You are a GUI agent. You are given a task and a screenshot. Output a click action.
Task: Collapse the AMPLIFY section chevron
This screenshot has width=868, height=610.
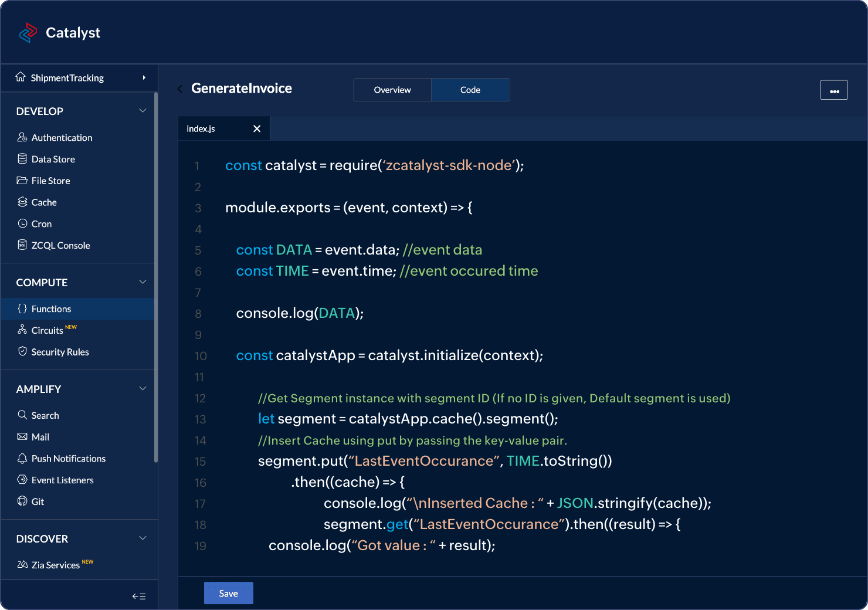pos(143,389)
